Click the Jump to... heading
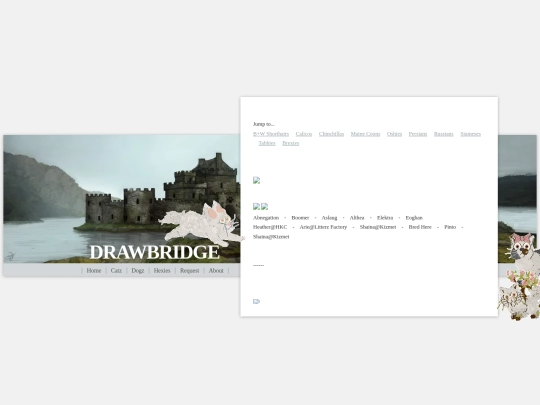 click(264, 124)
